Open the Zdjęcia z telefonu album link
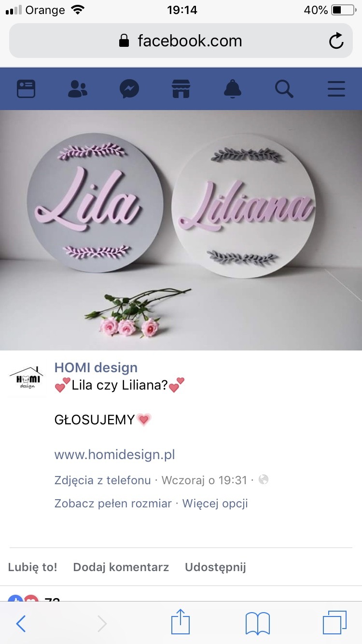The height and width of the screenshot is (644, 362). coord(102,480)
